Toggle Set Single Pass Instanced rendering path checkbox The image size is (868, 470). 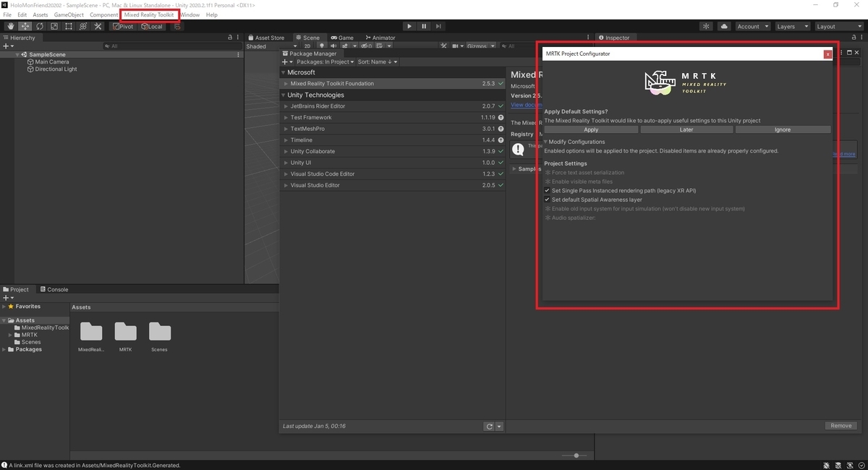pyautogui.click(x=548, y=191)
